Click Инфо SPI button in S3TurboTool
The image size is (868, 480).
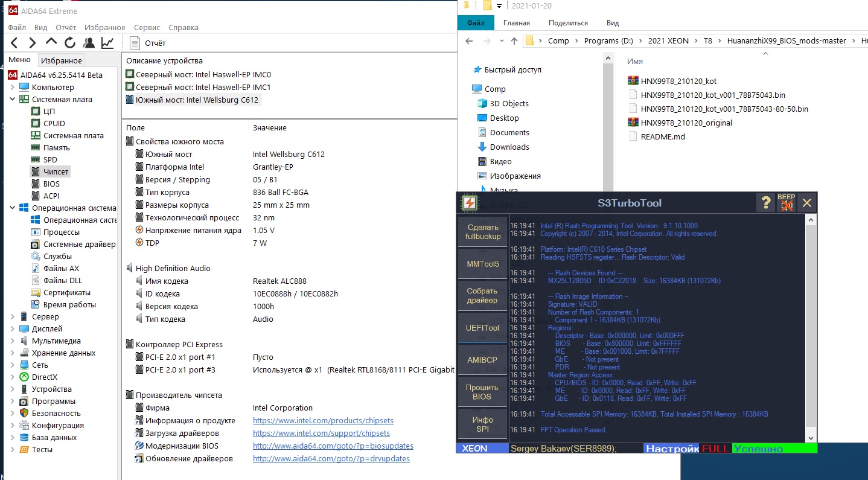point(482,424)
